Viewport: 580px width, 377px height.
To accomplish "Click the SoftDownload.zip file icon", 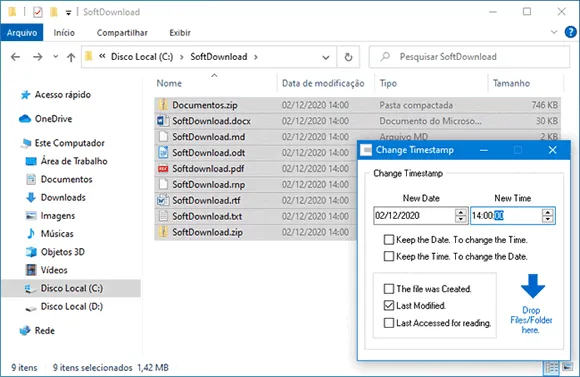I will coord(163,232).
